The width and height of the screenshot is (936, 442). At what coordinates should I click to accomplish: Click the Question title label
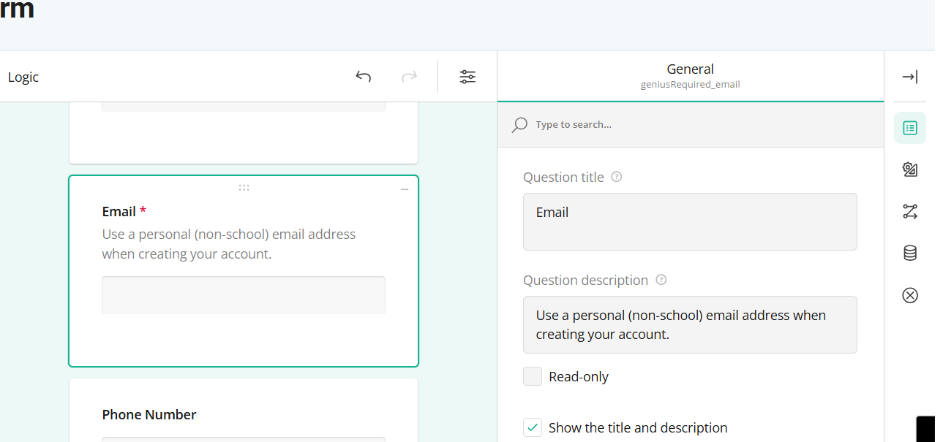click(x=564, y=177)
